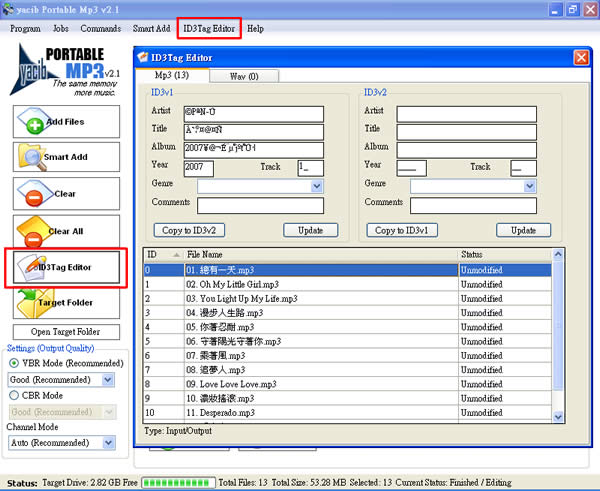
Task: Select VBR Mode (Recommended) radio button
Action: click(14, 363)
